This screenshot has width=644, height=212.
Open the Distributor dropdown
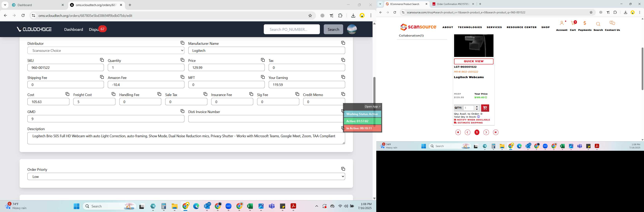pyautogui.click(x=106, y=50)
